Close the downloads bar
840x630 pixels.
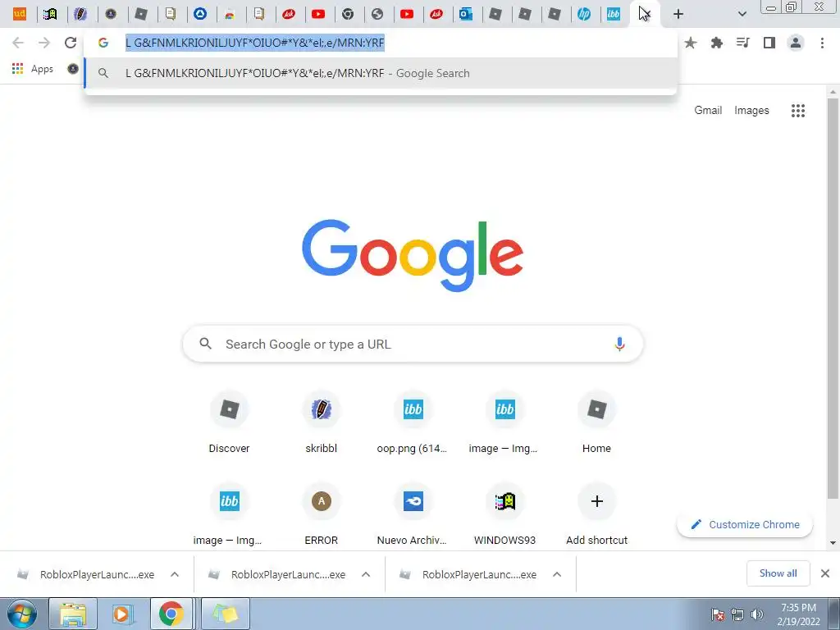825,573
